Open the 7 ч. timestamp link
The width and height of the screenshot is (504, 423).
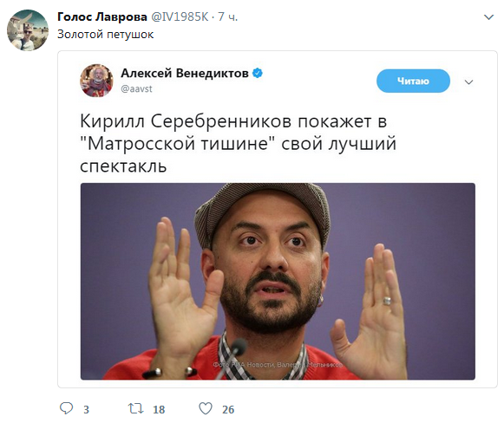click(x=227, y=16)
